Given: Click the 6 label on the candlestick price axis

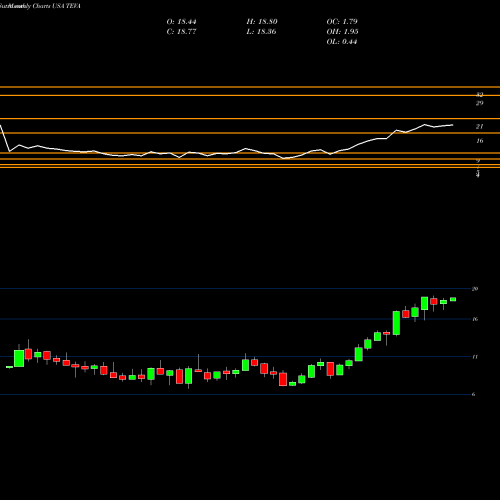Looking at the screenshot, I should click(x=473, y=394).
